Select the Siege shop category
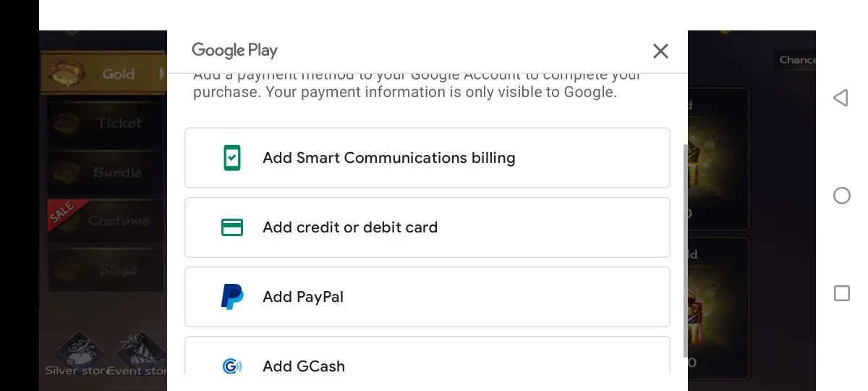This screenshot has width=868, height=391. point(107,269)
